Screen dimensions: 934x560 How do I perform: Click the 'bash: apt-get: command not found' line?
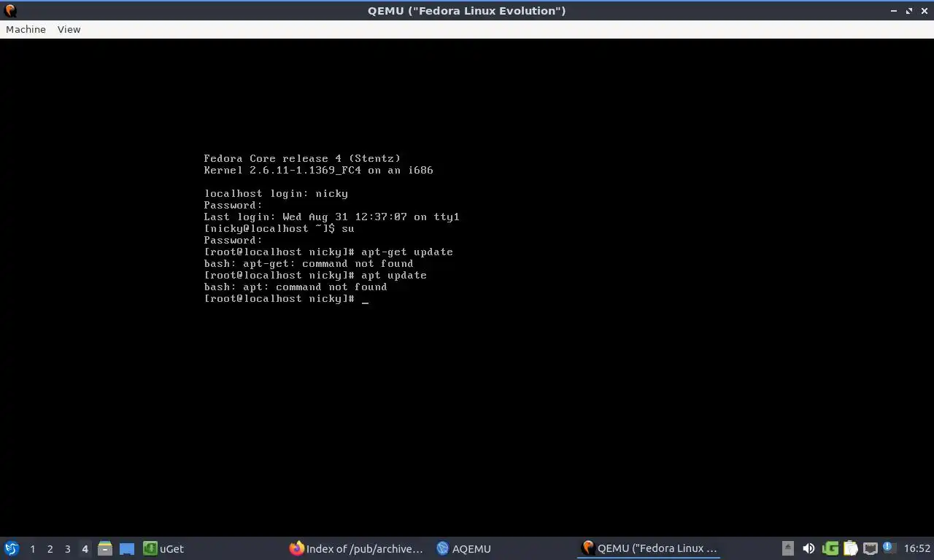click(x=309, y=263)
